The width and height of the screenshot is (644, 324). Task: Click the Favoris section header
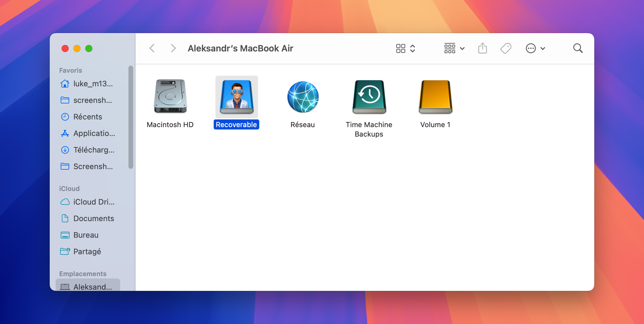70,70
